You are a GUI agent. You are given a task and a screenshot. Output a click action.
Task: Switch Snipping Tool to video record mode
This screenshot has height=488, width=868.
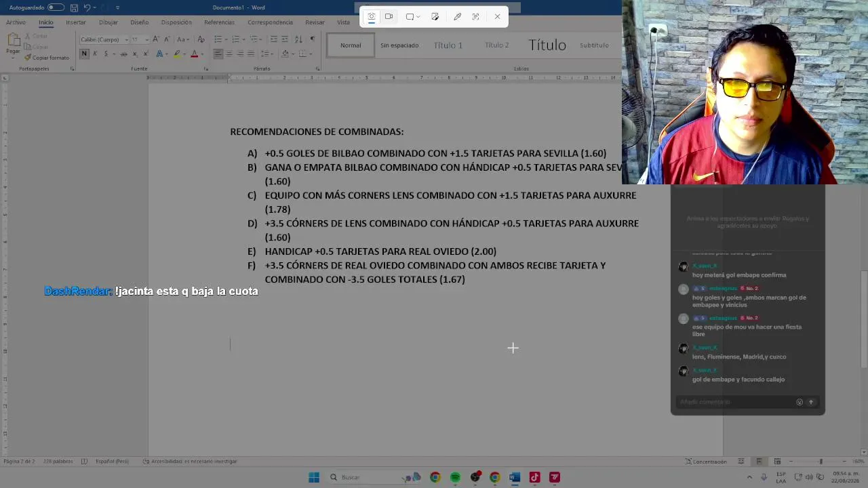[389, 17]
